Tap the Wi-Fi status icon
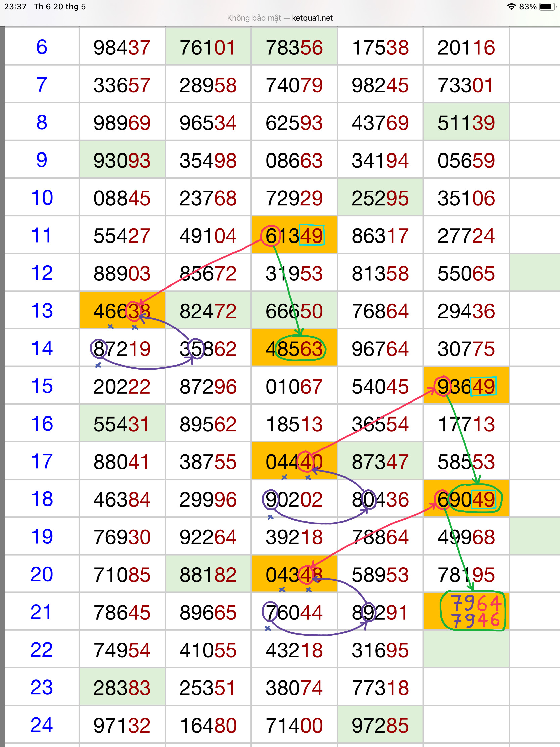This screenshot has width=560, height=747. [511, 7]
